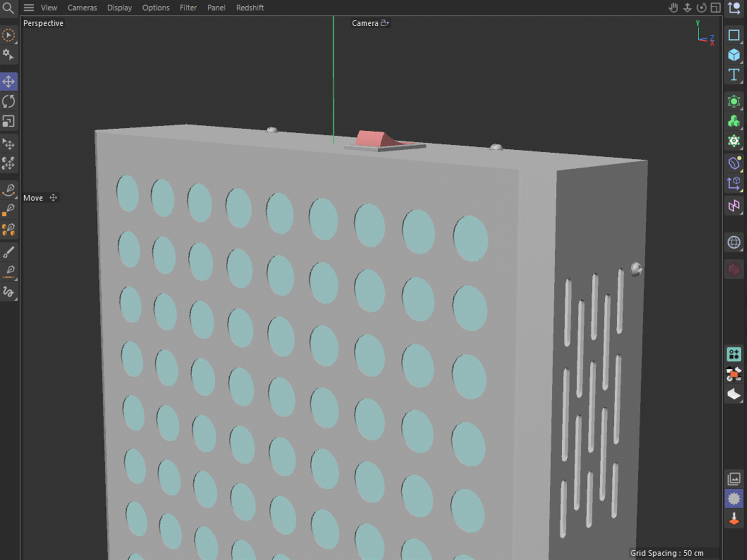The height and width of the screenshot is (560, 747).
Task: Select the Live Selection tool
Action: pyautogui.click(x=9, y=35)
